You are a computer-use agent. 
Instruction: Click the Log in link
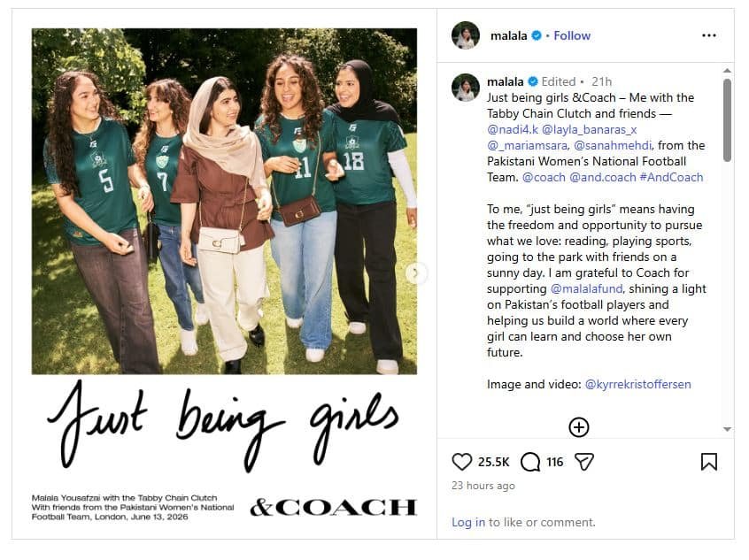click(468, 522)
